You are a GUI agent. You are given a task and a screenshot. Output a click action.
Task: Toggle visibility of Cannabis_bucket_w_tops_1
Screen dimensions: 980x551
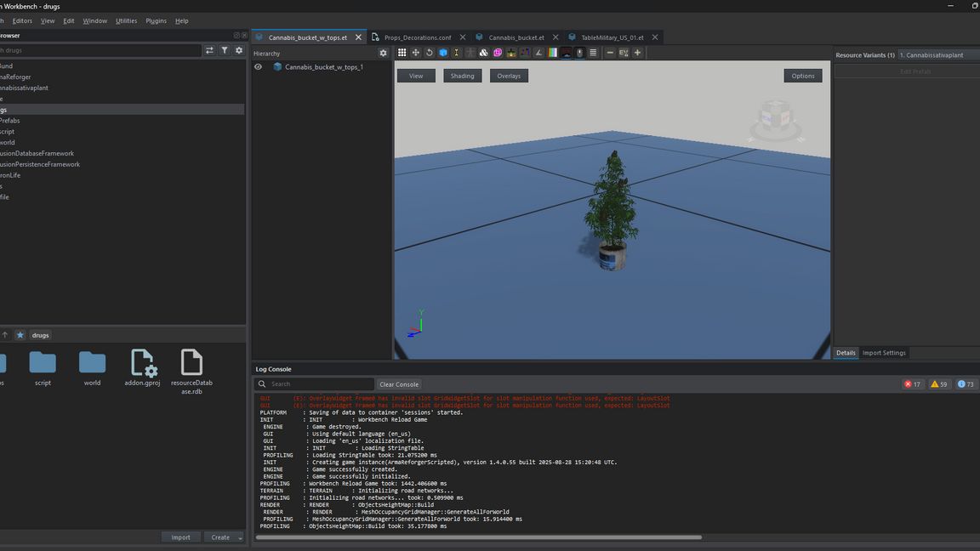coord(259,67)
